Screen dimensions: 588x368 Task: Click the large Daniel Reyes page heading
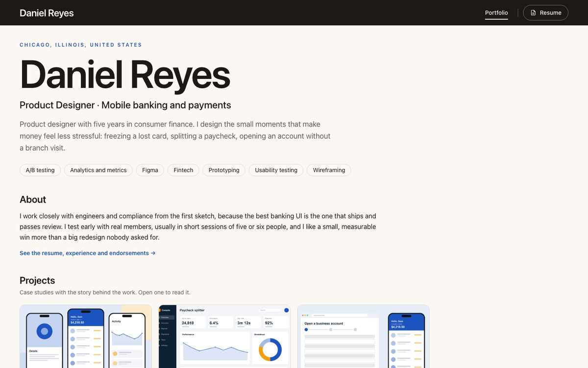[125, 75]
